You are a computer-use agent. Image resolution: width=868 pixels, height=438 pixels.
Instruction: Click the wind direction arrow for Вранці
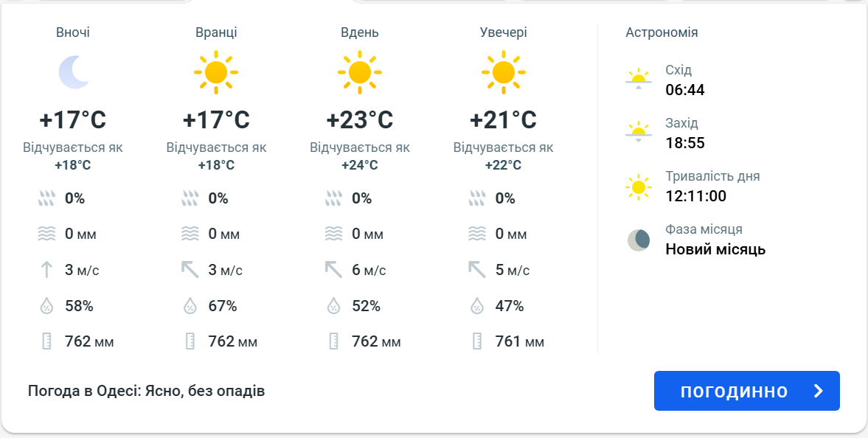[190, 270]
